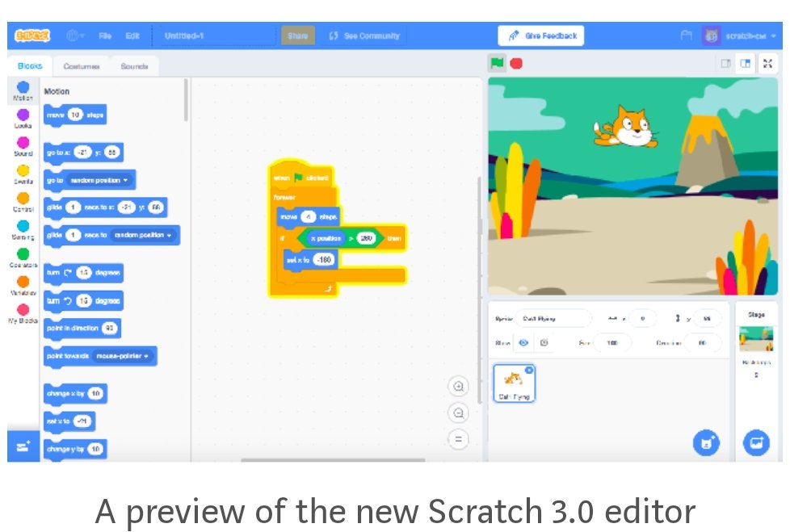The width and height of the screenshot is (790, 532).
Task: Open the scratch account dropdown
Action: click(740, 36)
